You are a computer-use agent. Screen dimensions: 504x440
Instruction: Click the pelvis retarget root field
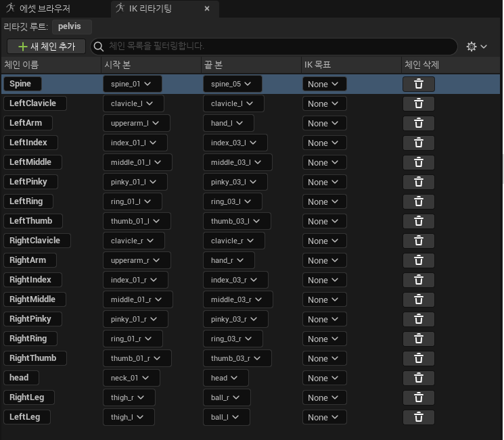pos(72,26)
